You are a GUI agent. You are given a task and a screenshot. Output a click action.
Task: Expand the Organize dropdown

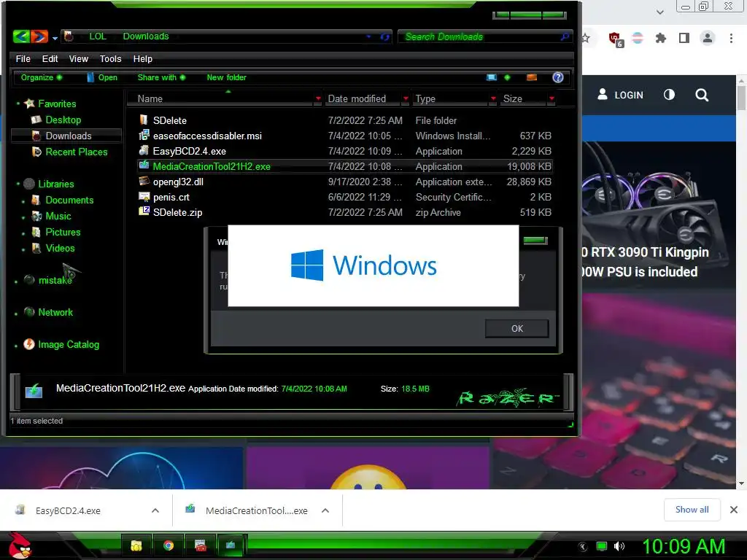pos(41,77)
